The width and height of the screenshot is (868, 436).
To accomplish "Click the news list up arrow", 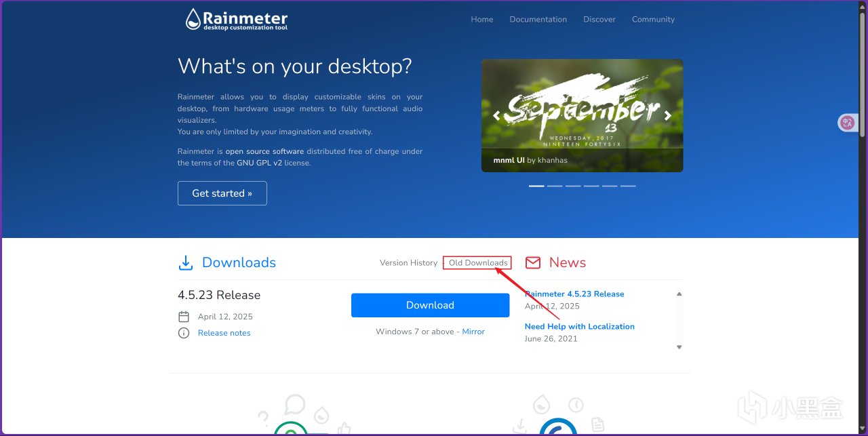I will click(679, 294).
